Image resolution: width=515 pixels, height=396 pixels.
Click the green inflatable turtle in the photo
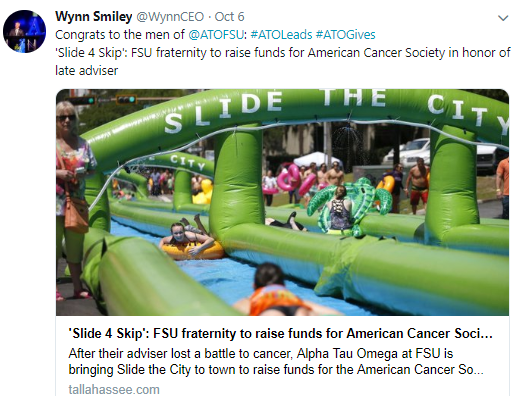350,207
